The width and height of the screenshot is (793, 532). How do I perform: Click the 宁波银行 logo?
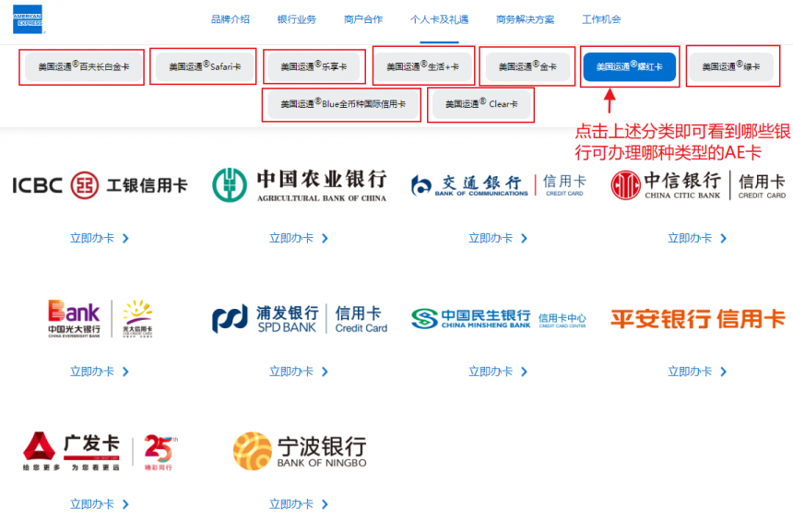point(300,451)
